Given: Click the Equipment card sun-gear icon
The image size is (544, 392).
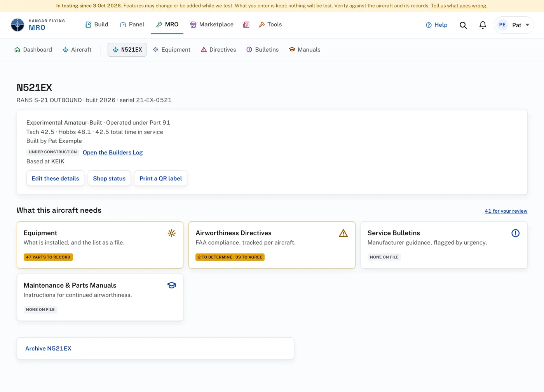Looking at the screenshot, I should pyautogui.click(x=171, y=233).
